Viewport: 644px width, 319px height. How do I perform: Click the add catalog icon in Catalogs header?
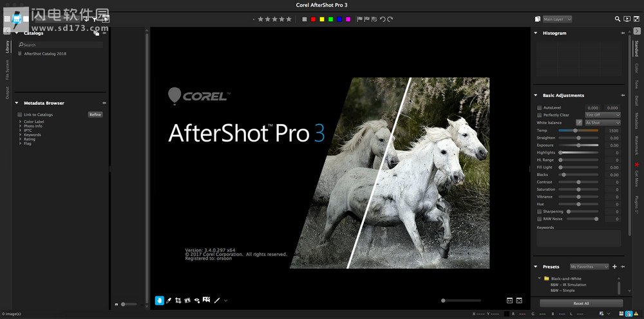[96, 33]
